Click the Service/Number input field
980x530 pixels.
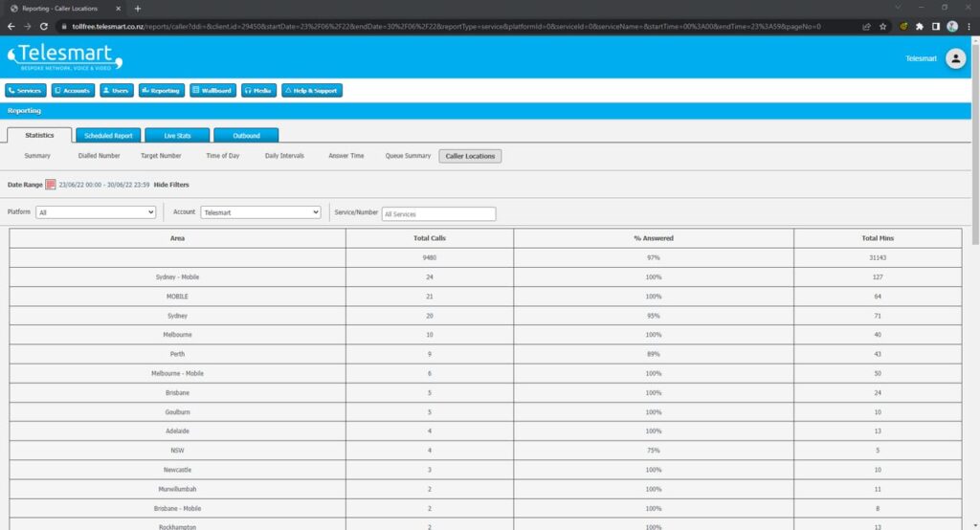click(438, 213)
